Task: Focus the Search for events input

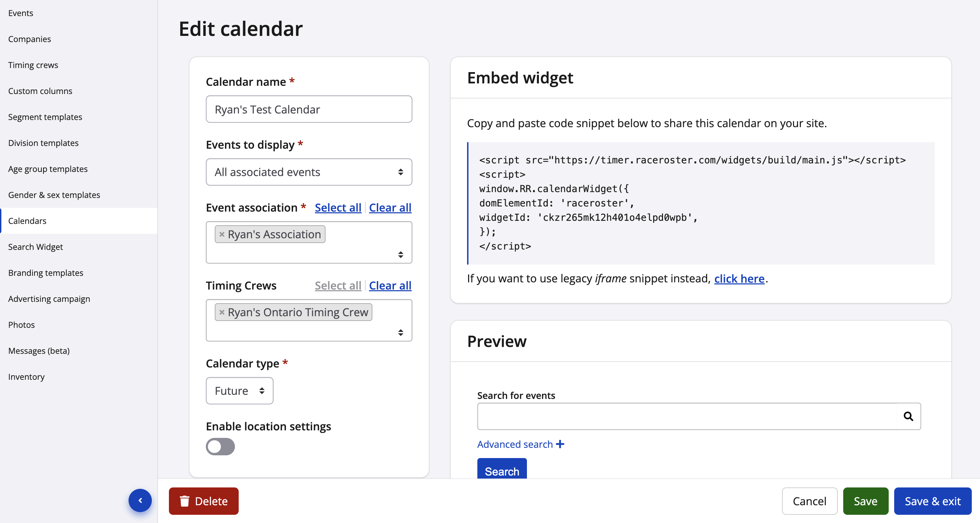Action: pos(686,416)
